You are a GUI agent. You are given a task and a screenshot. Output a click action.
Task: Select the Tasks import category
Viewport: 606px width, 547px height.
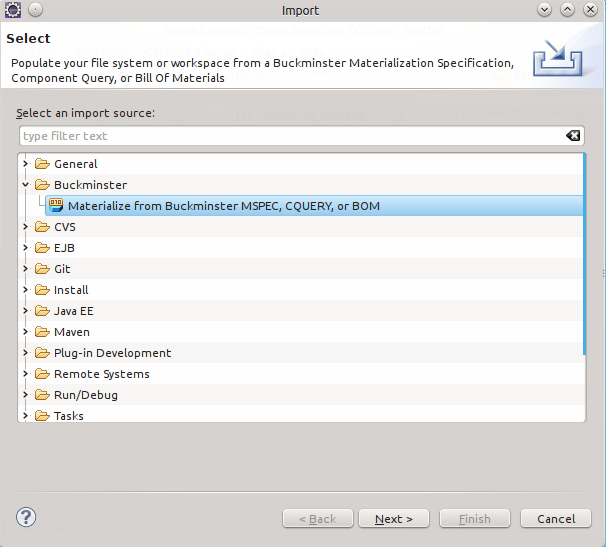pyautogui.click(x=69, y=416)
